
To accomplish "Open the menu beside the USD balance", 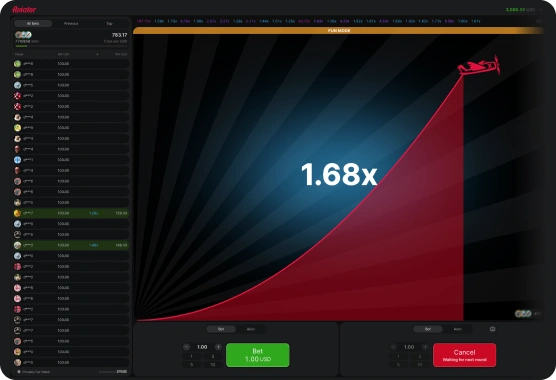I will [x=541, y=10].
